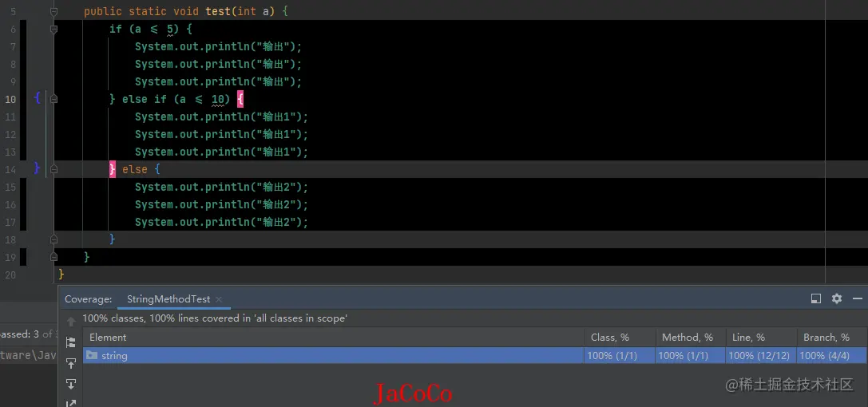Click the export coverage report icon

click(x=71, y=402)
